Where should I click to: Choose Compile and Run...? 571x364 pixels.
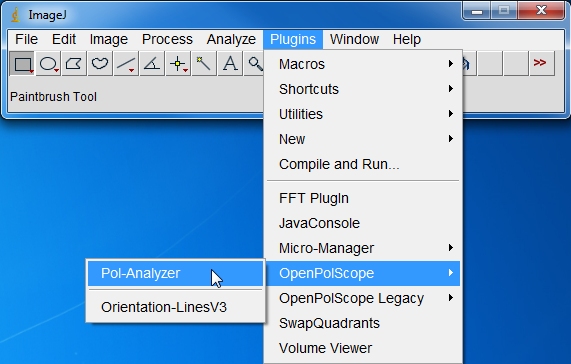363,164
